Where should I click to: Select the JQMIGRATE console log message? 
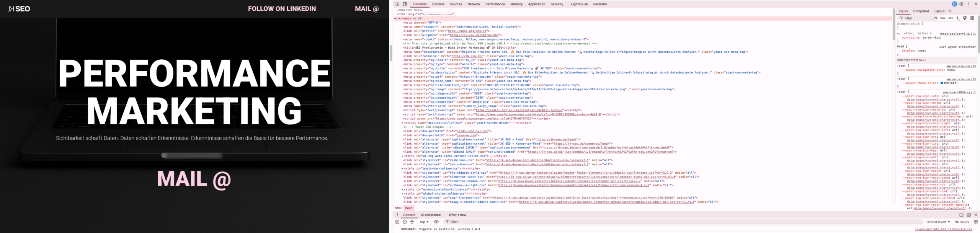(440, 229)
